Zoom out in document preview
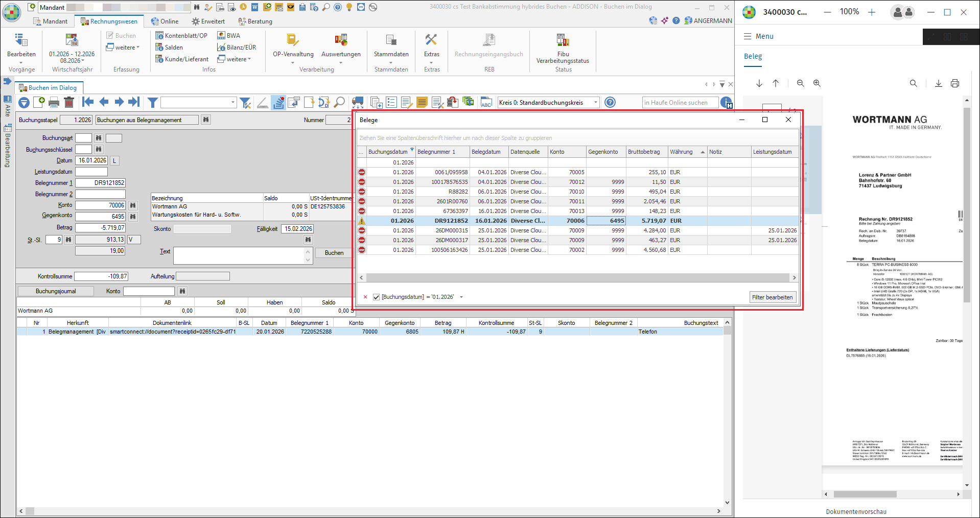 [x=801, y=83]
